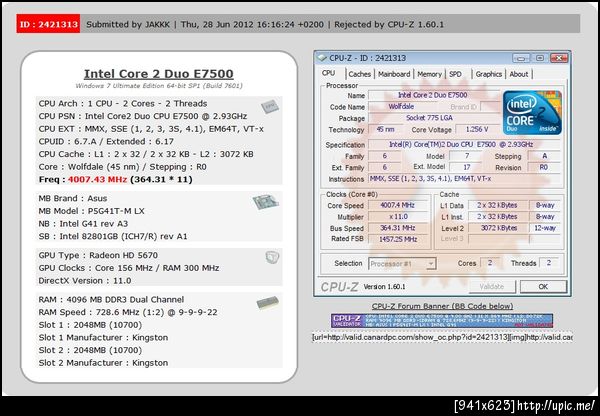Image resolution: width=600 pixels, height=416 pixels.
Task: Click the CPU chip icon beside CPU Arch
Action: (270, 106)
